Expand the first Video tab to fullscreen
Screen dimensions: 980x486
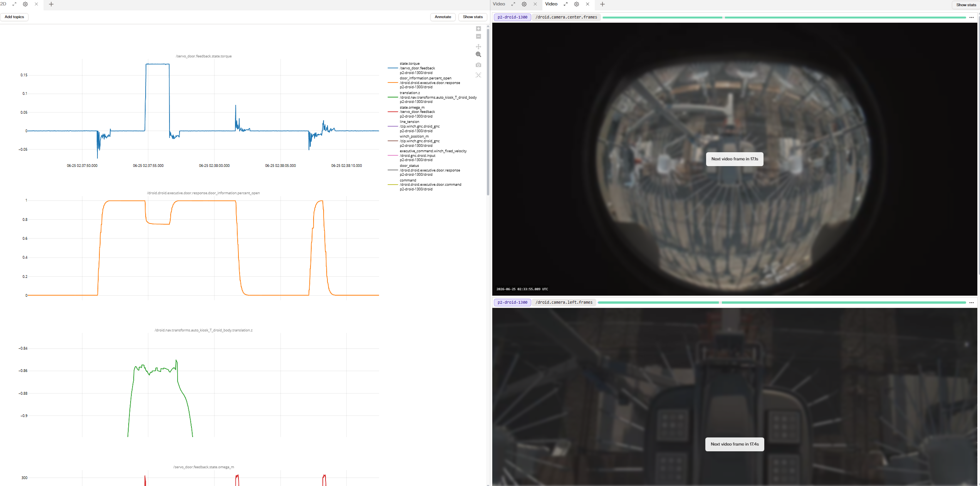coord(513,4)
